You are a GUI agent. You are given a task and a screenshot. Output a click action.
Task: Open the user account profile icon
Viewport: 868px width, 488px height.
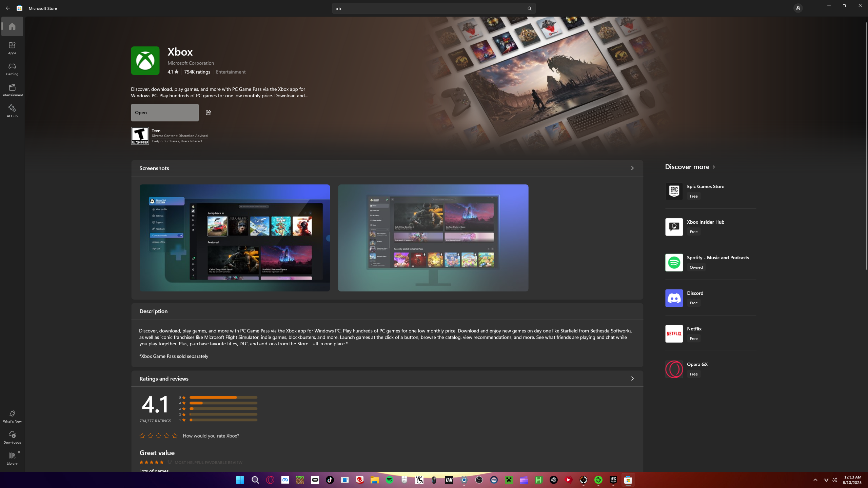798,8
